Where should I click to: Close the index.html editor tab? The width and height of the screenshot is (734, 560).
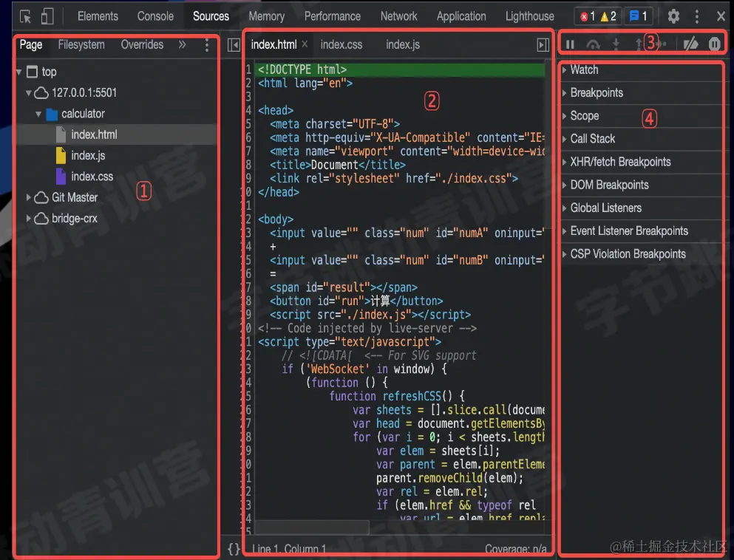pos(305,44)
